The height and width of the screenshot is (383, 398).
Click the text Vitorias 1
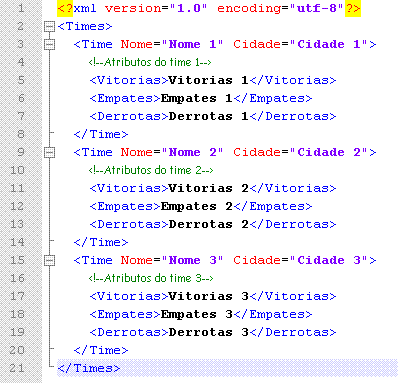tap(208, 80)
